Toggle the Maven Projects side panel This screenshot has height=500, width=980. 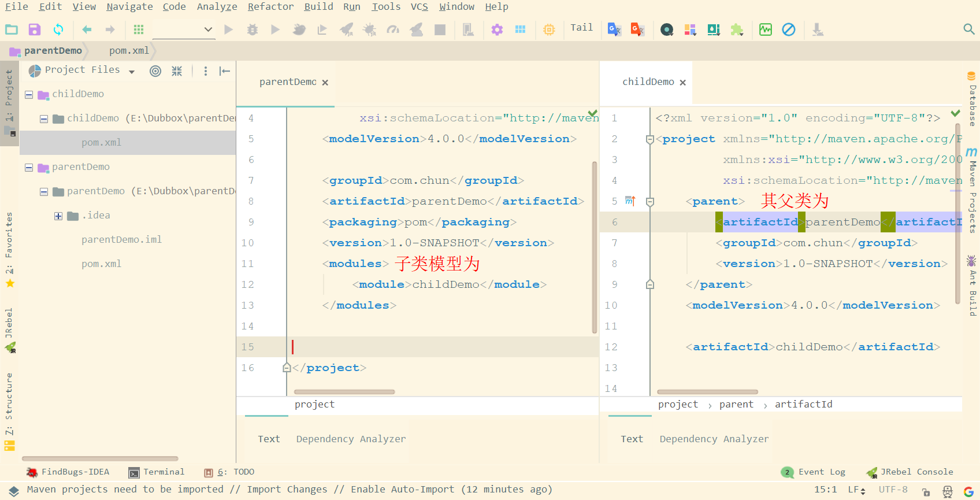point(972,190)
